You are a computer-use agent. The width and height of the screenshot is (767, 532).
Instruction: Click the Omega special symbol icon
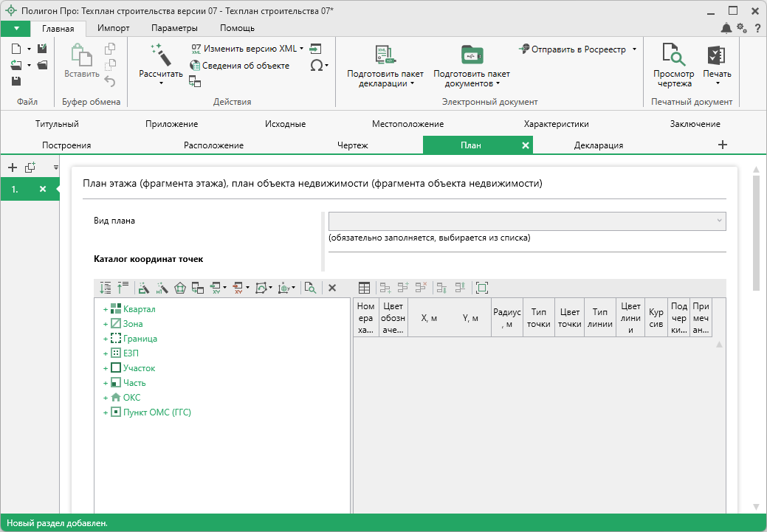[317, 65]
